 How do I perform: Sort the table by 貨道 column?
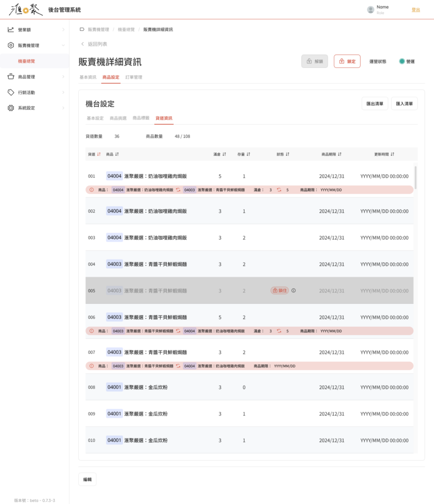[x=99, y=154]
